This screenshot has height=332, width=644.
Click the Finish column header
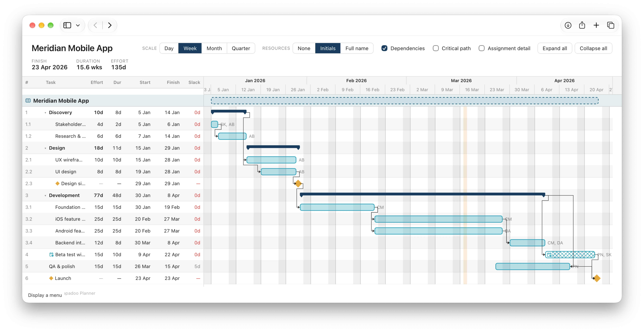click(173, 82)
